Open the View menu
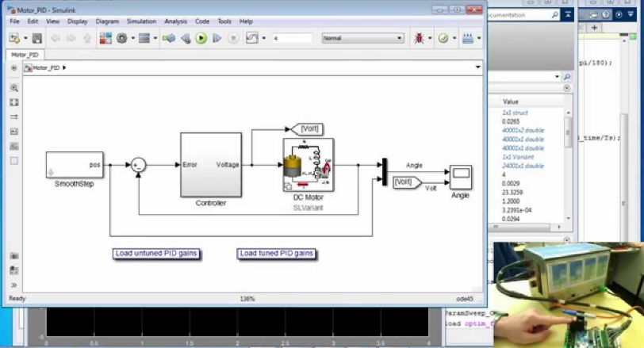Viewport: 644px width, 348px height. (x=52, y=21)
